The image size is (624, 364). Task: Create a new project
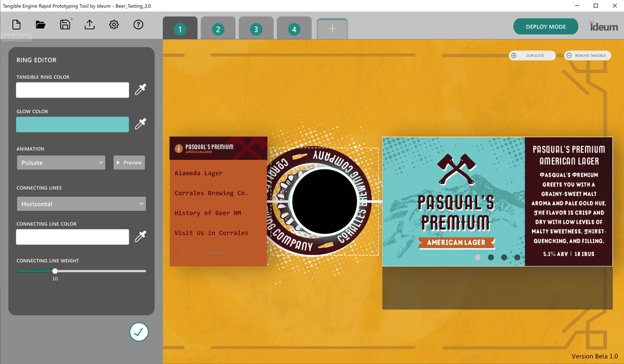click(17, 24)
